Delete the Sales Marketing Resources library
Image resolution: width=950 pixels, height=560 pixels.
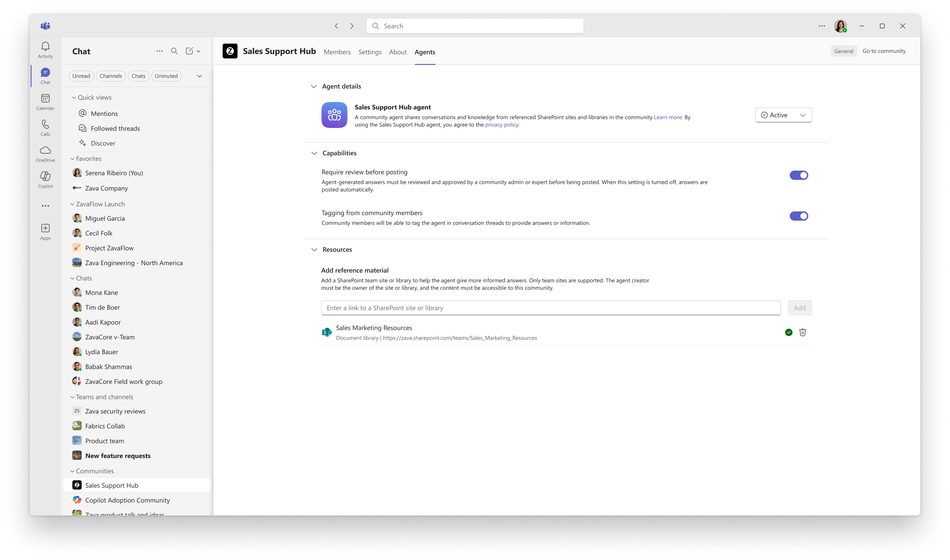click(803, 333)
